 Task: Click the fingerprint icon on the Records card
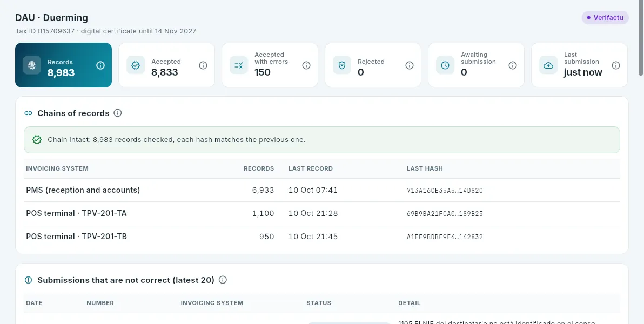click(x=32, y=65)
